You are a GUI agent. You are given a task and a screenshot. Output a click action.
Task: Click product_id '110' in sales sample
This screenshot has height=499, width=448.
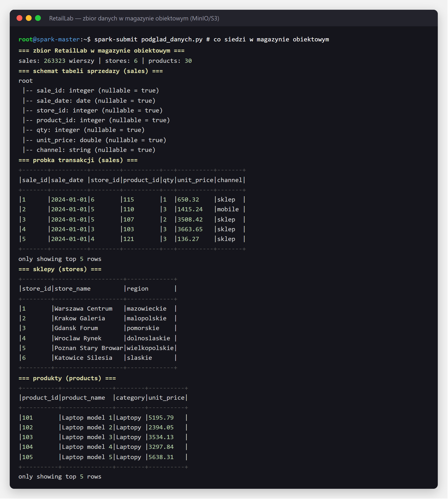click(x=129, y=209)
